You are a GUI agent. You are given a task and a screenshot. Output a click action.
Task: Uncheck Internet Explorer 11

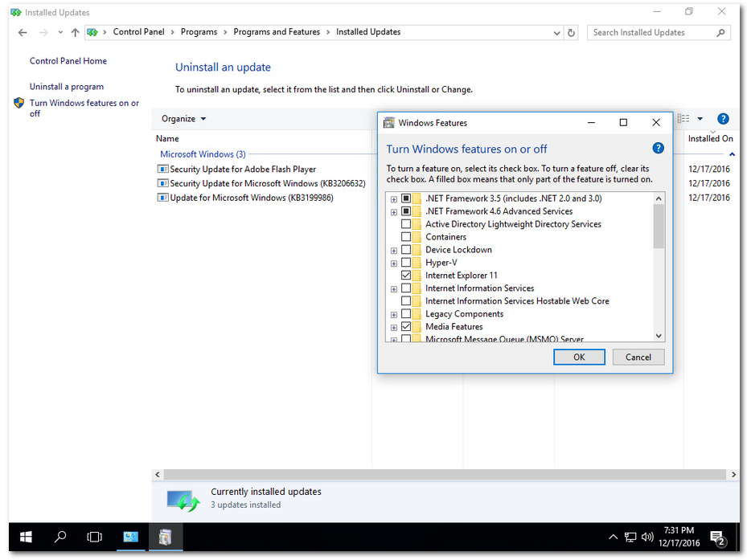click(406, 276)
